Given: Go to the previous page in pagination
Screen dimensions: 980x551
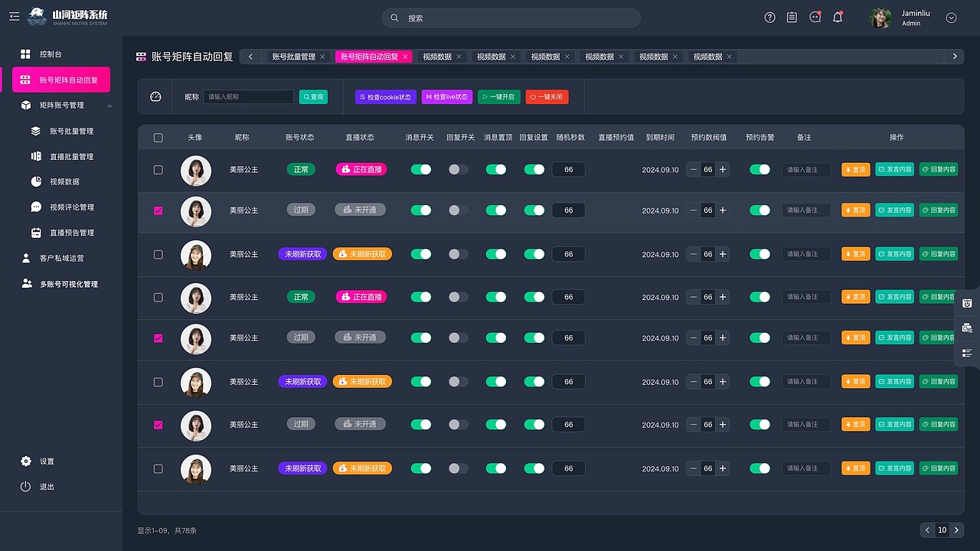Looking at the screenshot, I should click(927, 530).
